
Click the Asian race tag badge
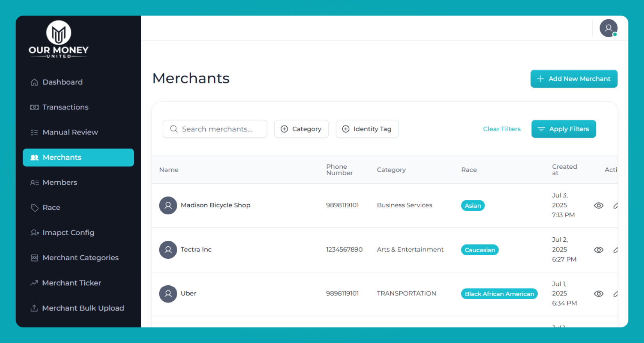tap(473, 206)
